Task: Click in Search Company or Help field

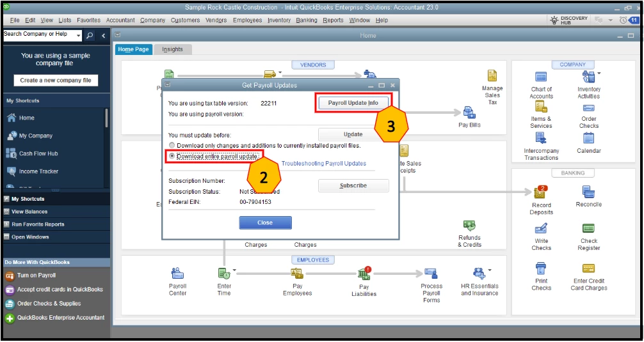Action: 40,35
